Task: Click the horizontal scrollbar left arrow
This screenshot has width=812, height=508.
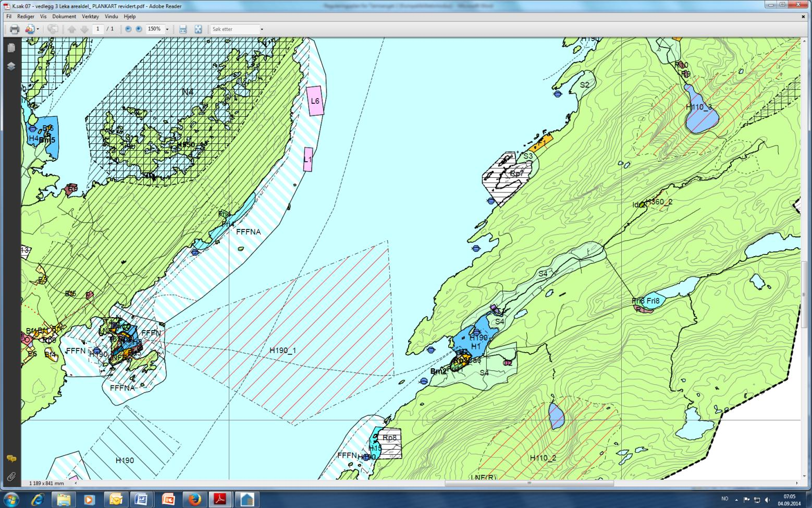Action: (76, 483)
